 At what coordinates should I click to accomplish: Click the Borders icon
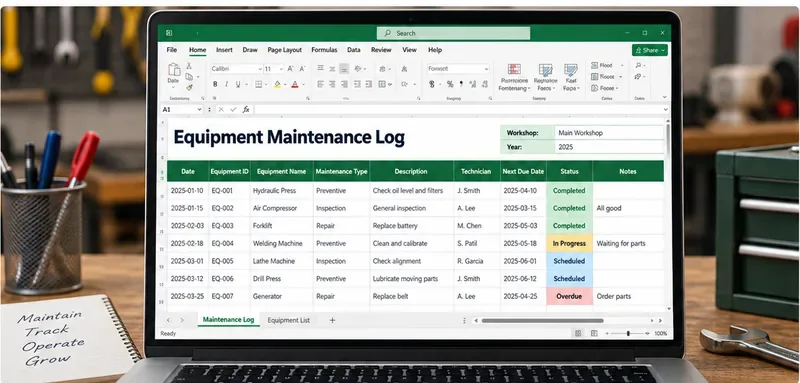259,84
